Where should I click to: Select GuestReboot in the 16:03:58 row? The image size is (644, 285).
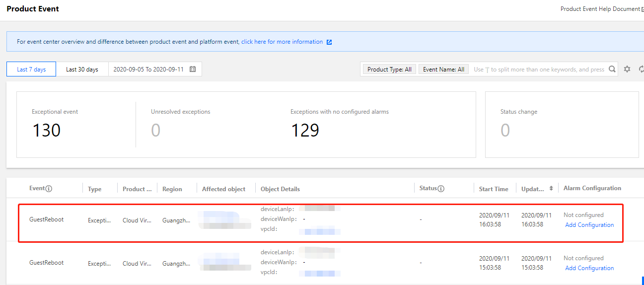click(x=47, y=219)
